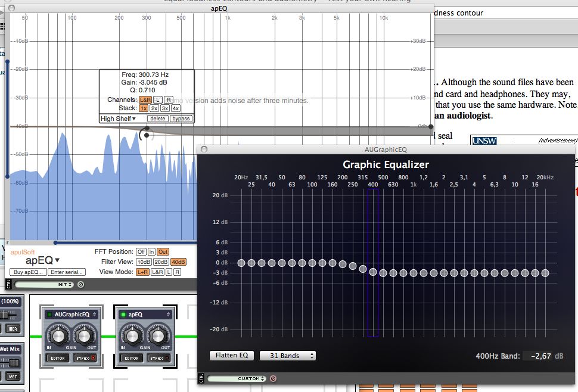The image size is (578, 392).
Task: Open the High Shelf filter type dropdown
Action: (118, 119)
